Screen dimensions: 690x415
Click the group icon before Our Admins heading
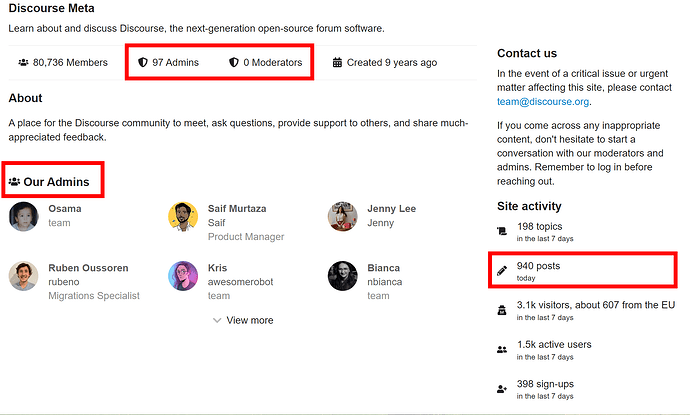pyautogui.click(x=15, y=181)
